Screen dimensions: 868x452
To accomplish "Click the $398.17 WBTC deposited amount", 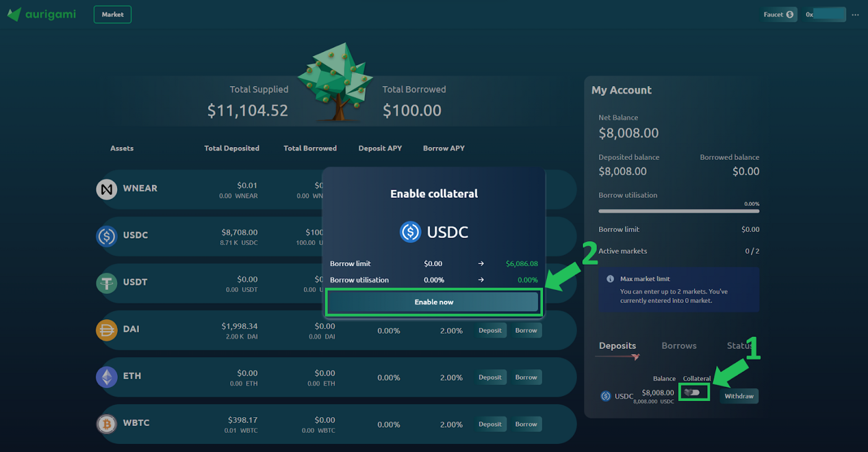I will coord(242,420).
